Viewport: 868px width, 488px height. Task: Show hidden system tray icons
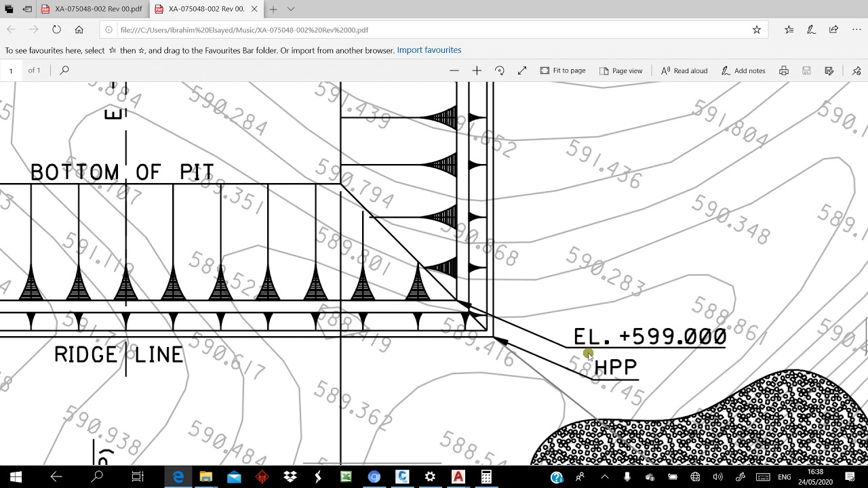click(x=604, y=477)
